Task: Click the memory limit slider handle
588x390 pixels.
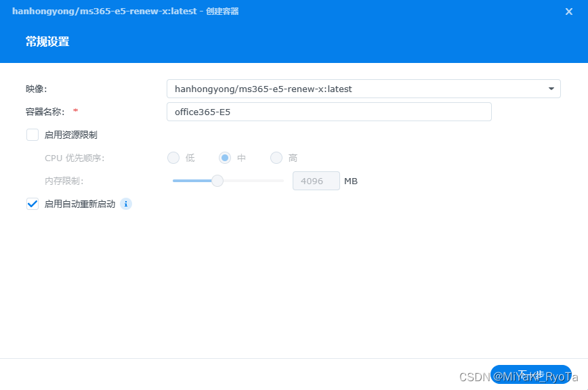Action: click(217, 181)
